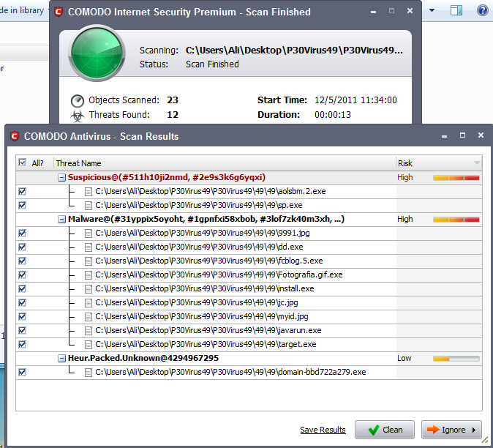Viewport: 493px width, 448px height.
Task: Click the blue help question mark icon
Action: click(482, 10)
